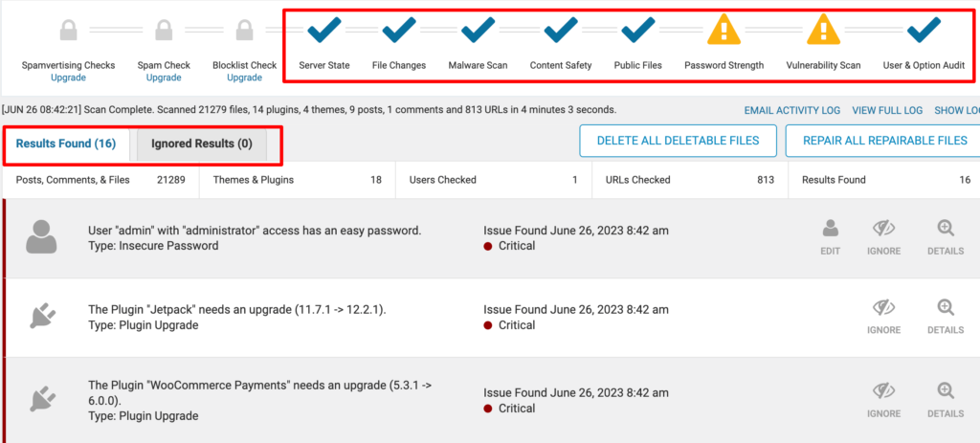Viewport: 980px width, 443px height.
Task: Click the Public Files checkmark icon
Action: point(637,30)
